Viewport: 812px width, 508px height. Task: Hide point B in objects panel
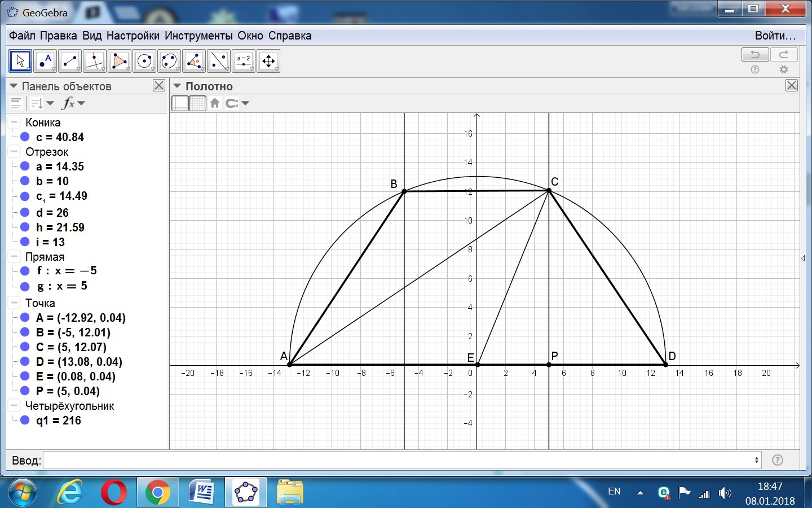point(25,332)
